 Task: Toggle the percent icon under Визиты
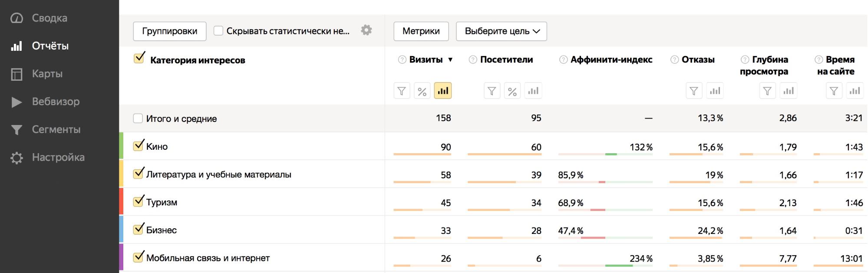[422, 91]
